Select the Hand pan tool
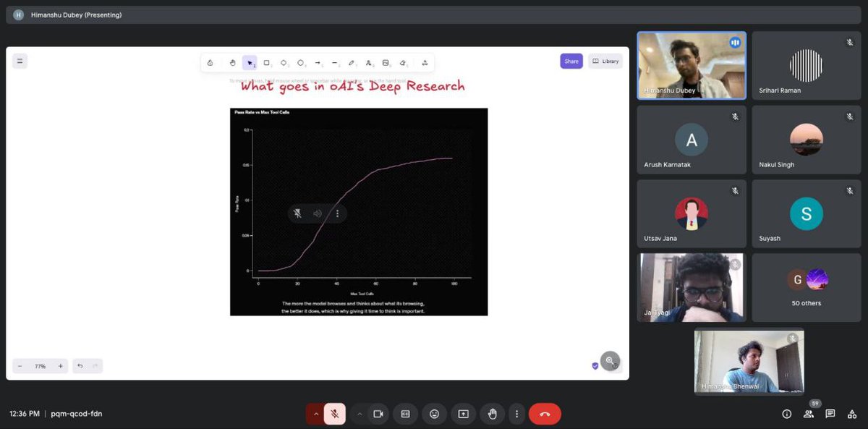Screen dimensions: 868x429 click(x=232, y=63)
